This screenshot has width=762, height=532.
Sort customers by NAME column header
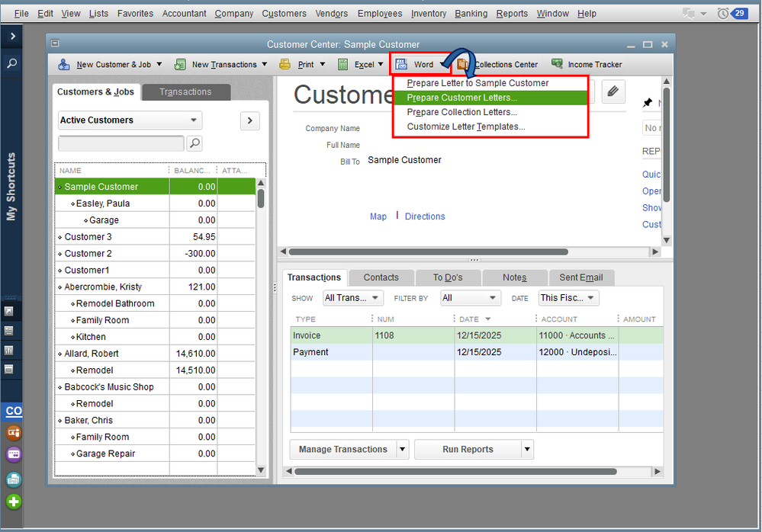tap(111, 171)
